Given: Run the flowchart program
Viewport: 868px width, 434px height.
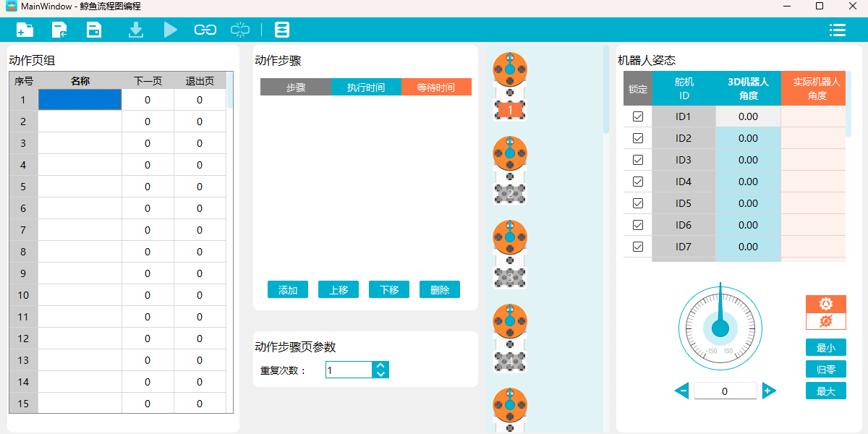Looking at the screenshot, I should point(170,30).
